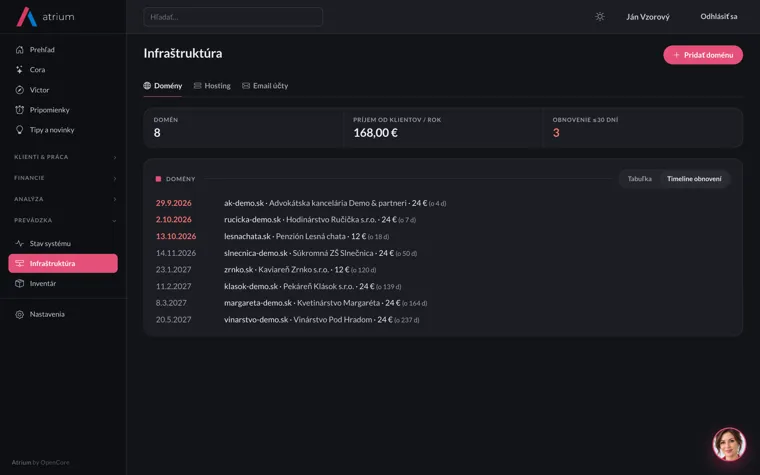Image resolution: width=760 pixels, height=475 pixels.
Task: Select the Timeline obnovení view
Action: pyautogui.click(x=694, y=179)
